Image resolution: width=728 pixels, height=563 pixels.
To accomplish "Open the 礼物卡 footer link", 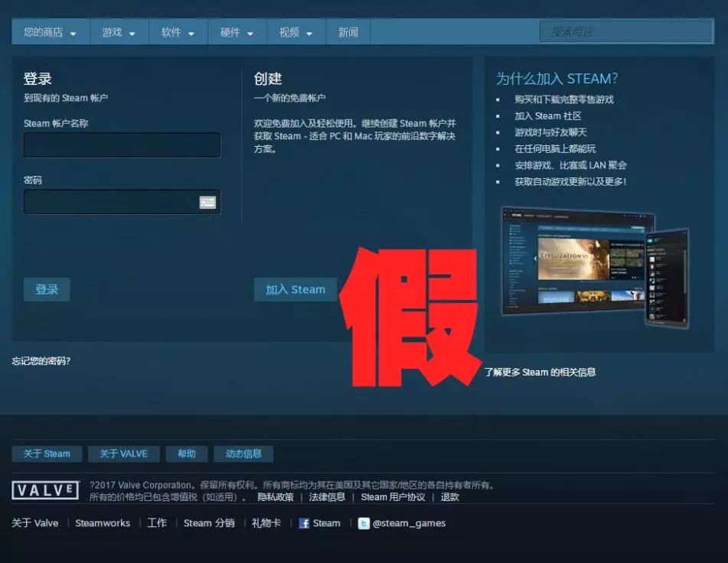I will point(266,523).
